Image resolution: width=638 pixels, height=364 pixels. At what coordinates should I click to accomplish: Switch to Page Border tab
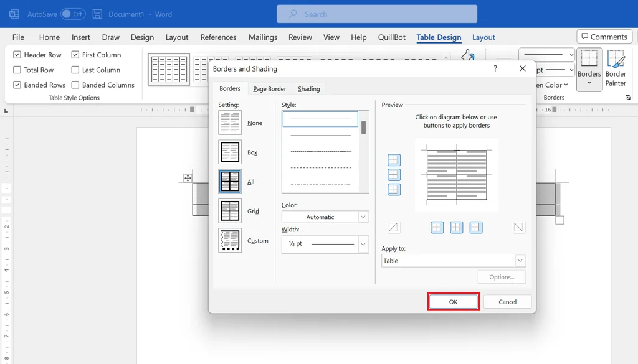269,88
